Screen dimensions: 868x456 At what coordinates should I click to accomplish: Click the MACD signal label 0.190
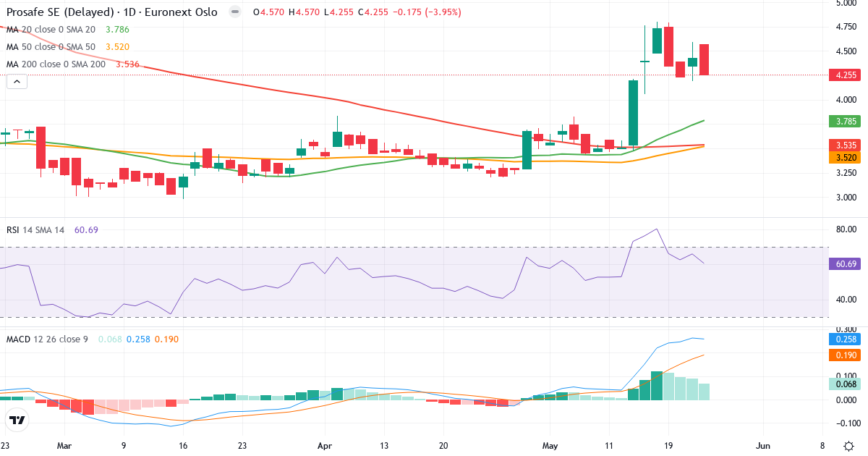pos(846,355)
